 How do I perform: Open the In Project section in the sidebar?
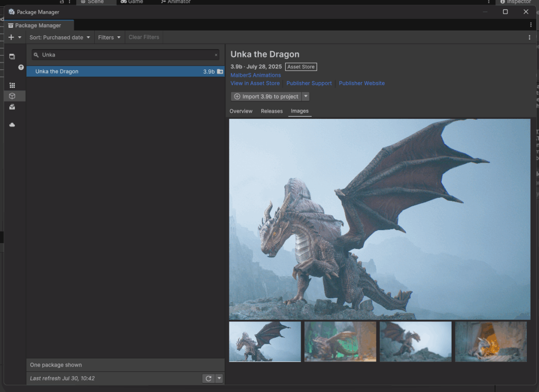12,56
